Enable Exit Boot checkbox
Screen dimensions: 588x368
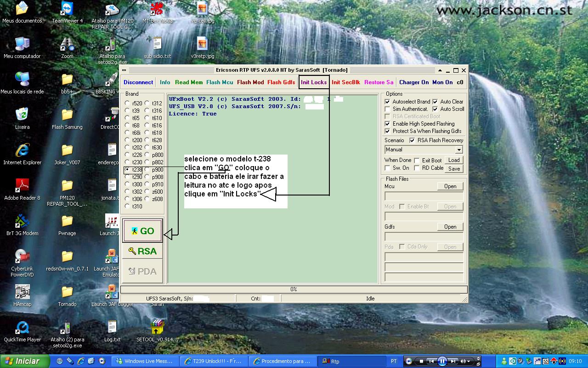[x=417, y=161]
